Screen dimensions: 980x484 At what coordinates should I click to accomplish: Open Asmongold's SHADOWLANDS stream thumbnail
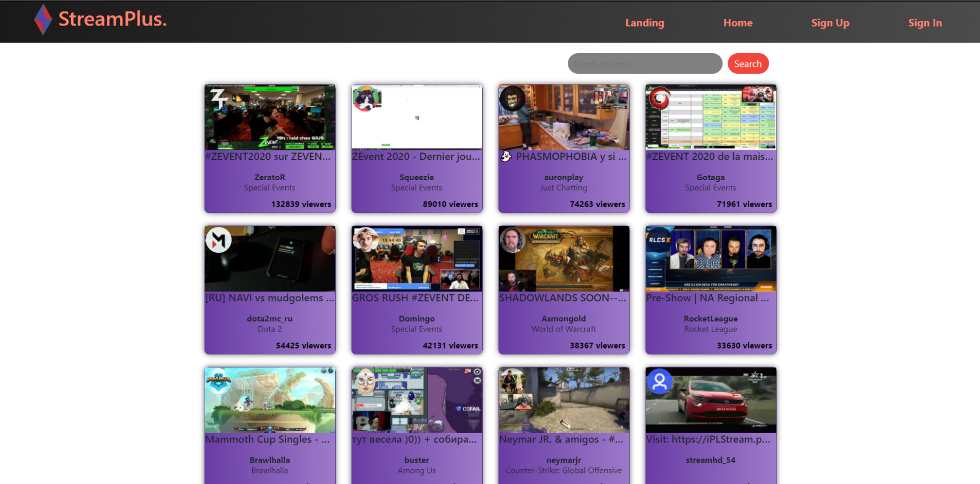564,258
